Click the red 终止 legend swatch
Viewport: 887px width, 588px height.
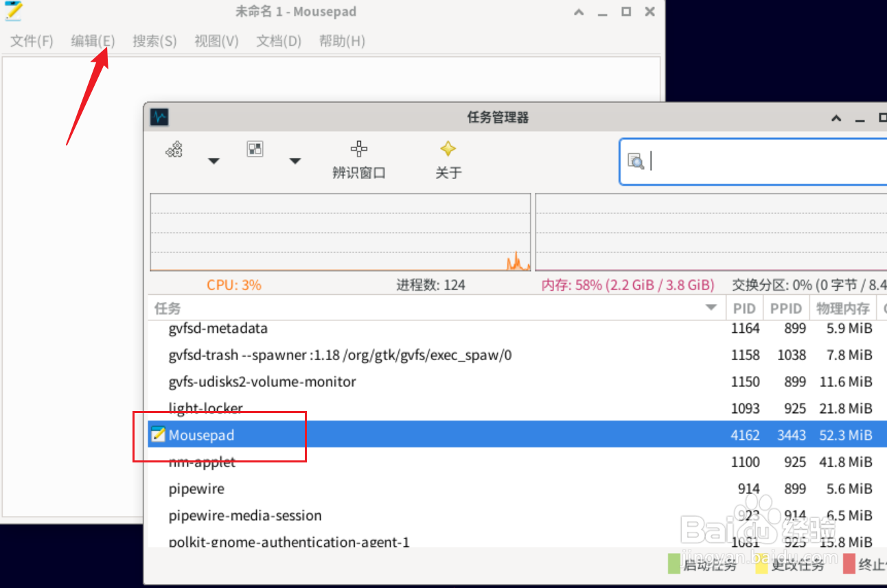point(849,565)
